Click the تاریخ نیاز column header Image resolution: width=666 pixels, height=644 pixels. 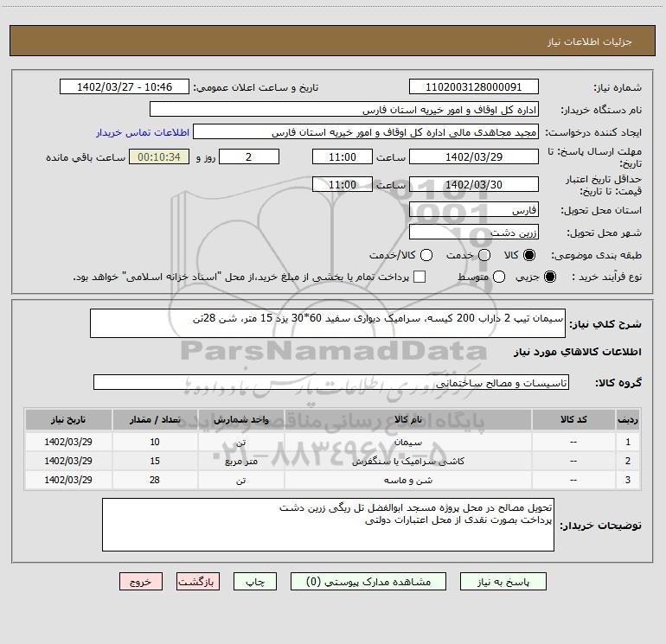pyautogui.click(x=68, y=419)
